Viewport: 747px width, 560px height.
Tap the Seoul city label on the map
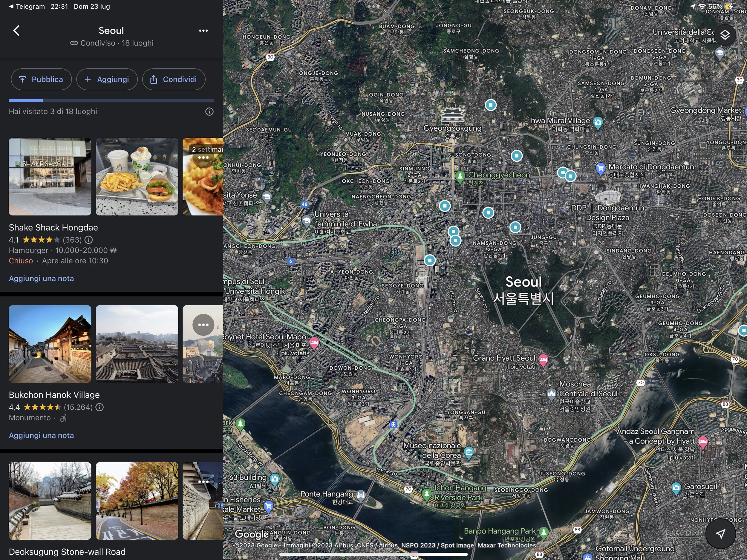tap(523, 290)
